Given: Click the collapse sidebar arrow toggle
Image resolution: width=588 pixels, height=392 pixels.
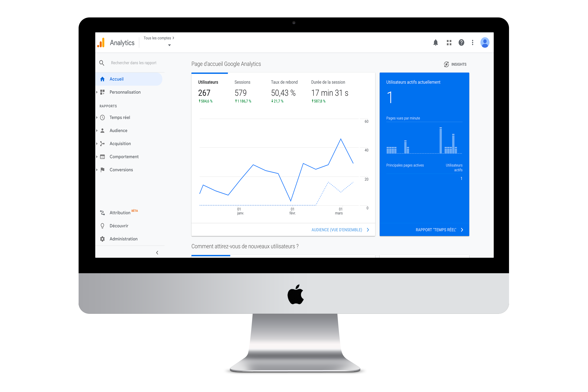Looking at the screenshot, I should 157,252.
